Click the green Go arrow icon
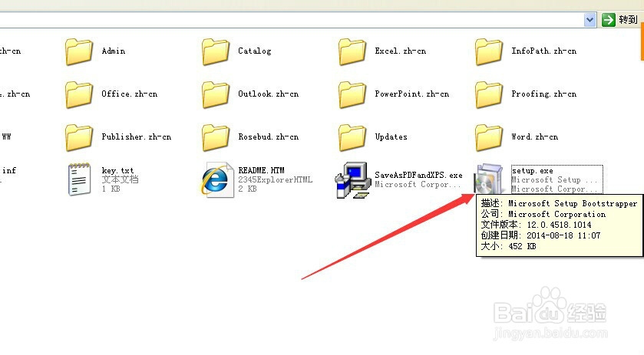644x355 pixels. point(608,19)
